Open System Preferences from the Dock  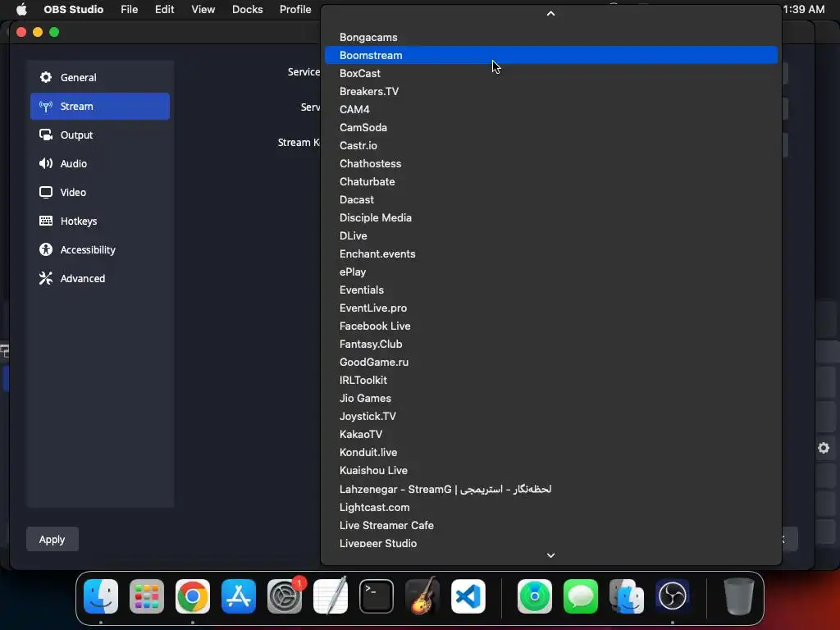pos(285,596)
